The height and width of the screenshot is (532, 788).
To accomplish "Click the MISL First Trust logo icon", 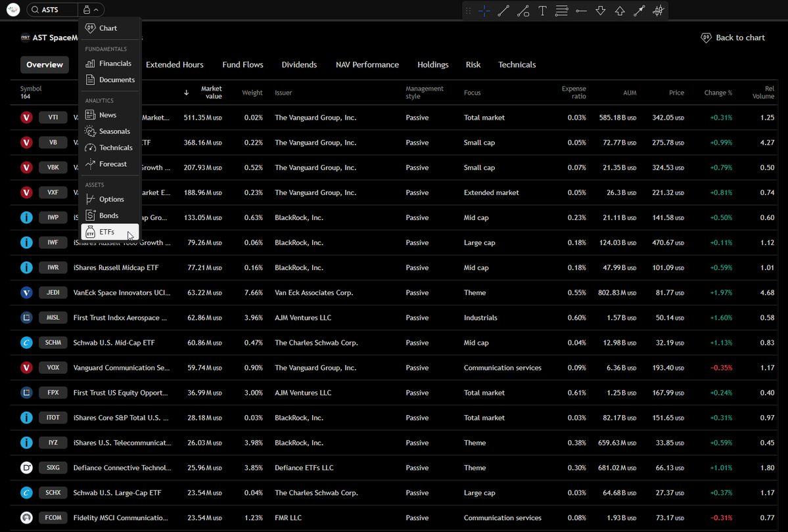I will [x=27, y=317].
